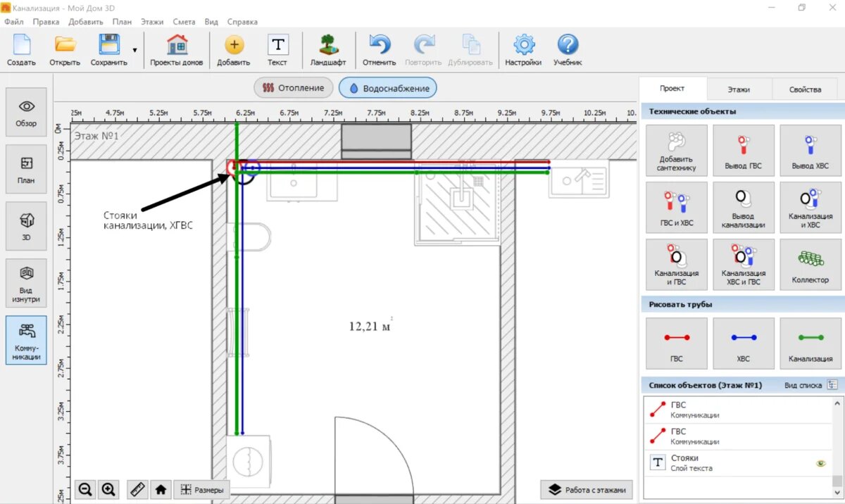Select the Коммуникации mode
Viewport: 845px width, 504px height.
point(26,340)
